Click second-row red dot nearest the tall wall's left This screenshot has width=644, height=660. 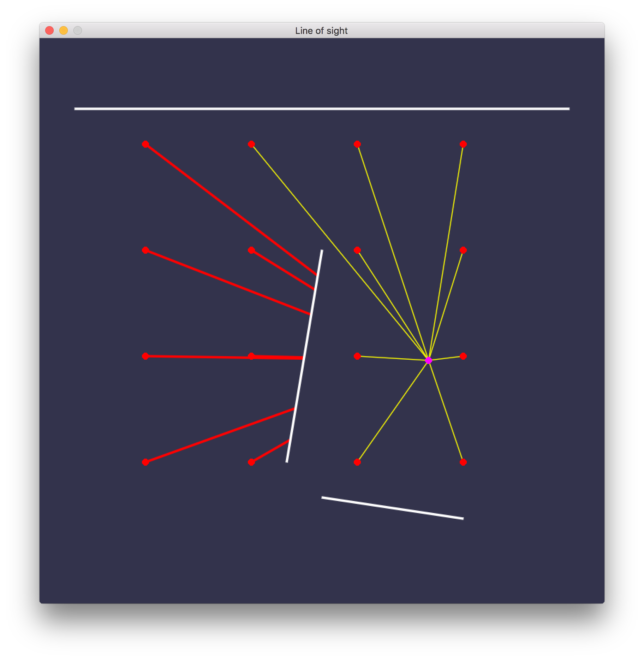point(251,250)
